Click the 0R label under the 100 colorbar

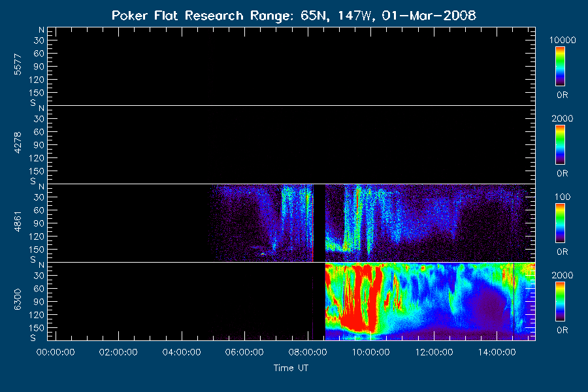point(563,252)
